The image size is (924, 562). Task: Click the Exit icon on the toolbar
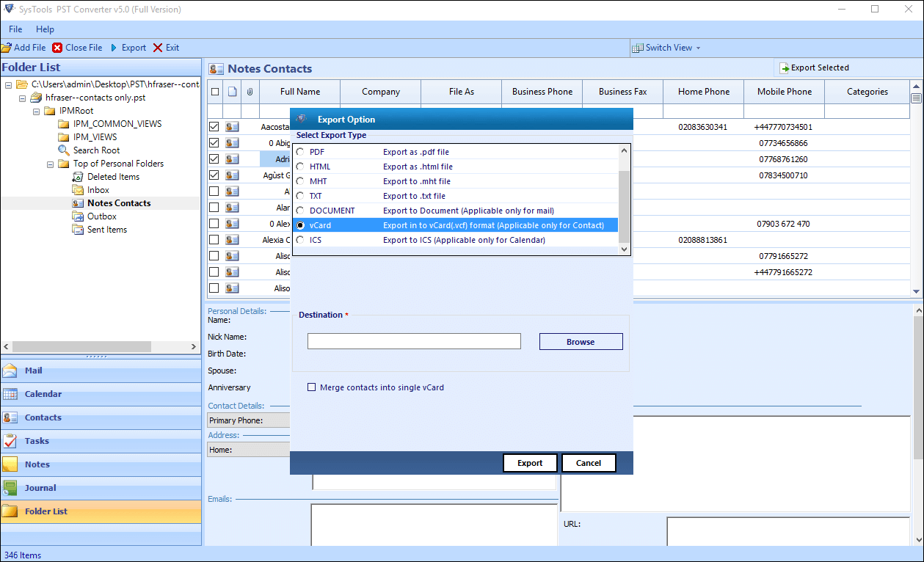click(x=156, y=47)
